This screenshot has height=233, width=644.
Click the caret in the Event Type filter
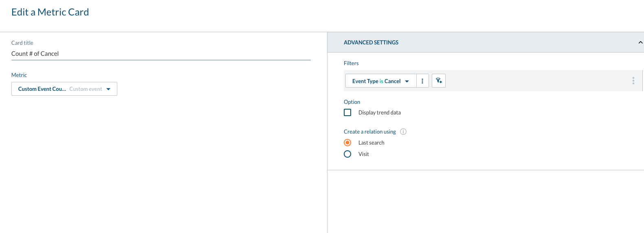pyautogui.click(x=407, y=81)
